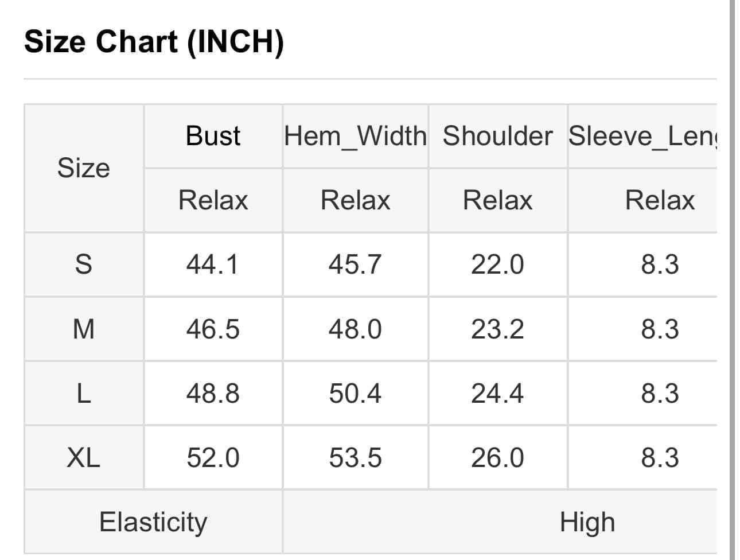Select the Hem_Width column header
This screenshot has width=740, height=560.
click(355, 136)
